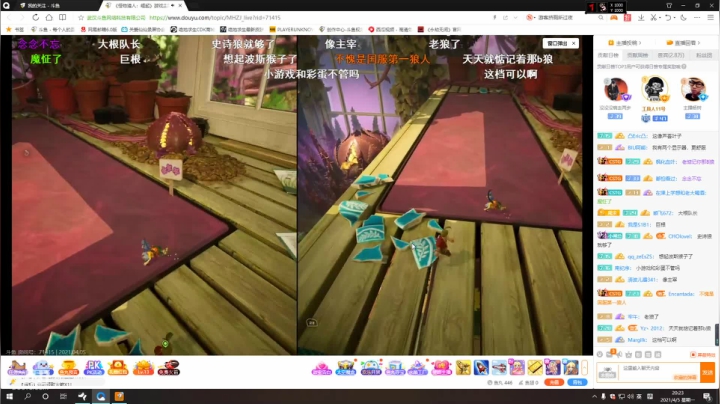The height and width of the screenshot is (404, 720).
Task: Open the skin shirt icon in title bar
Action: point(669,6)
